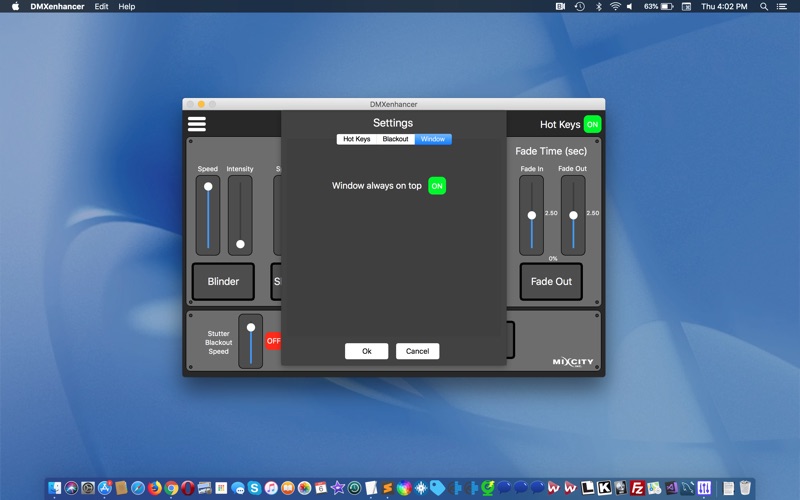Select the Window settings tab
The image size is (800, 500).
coord(433,139)
